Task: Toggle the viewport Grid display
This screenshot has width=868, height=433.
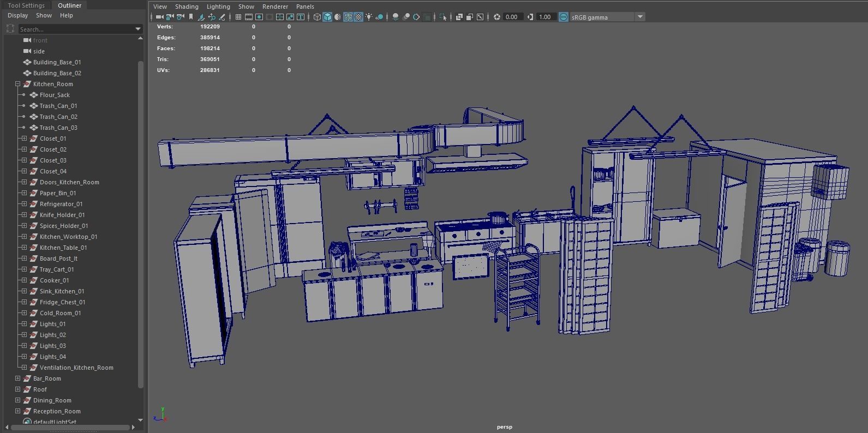Action: [x=238, y=17]
